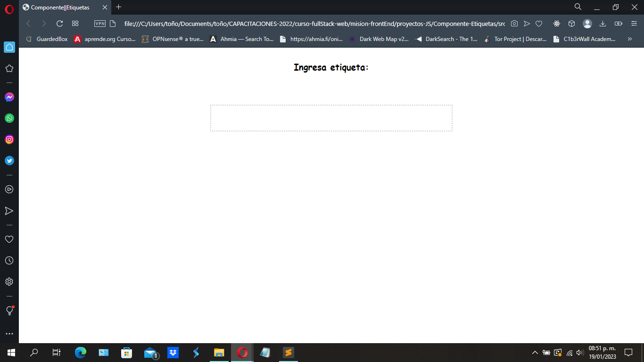
Task: Open Instagram from the sidebar
Action: (9, 139)
